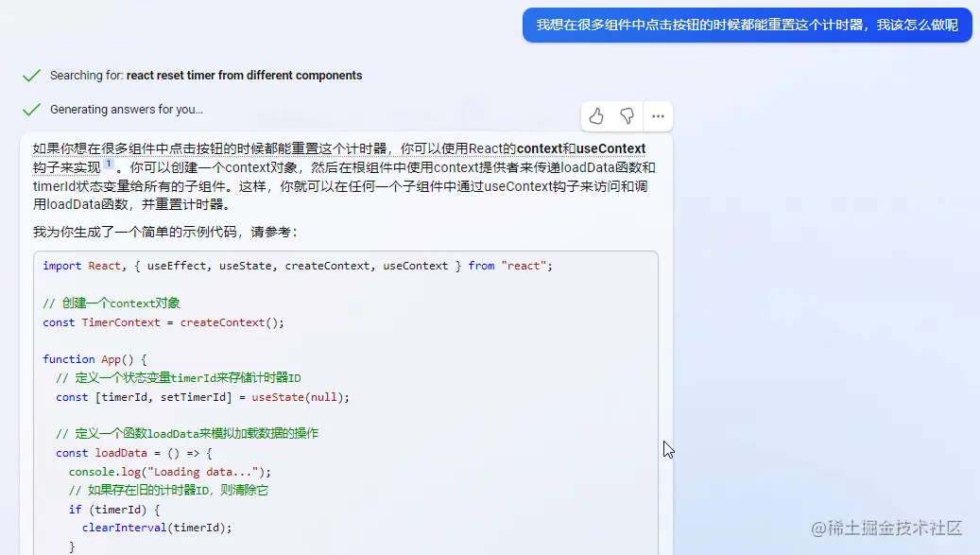Open the three-dot more options menu

(658, 116)
